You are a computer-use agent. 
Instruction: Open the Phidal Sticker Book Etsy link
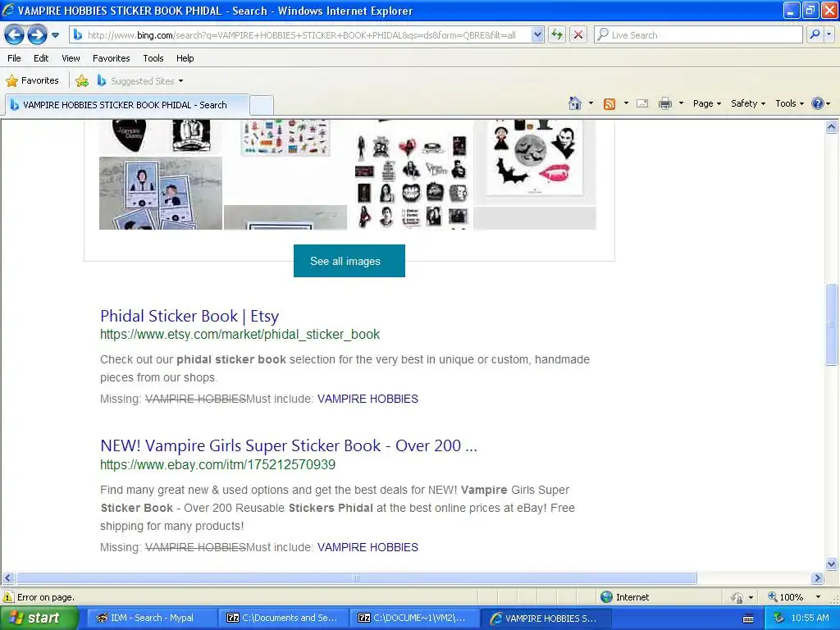pos(189,316)
